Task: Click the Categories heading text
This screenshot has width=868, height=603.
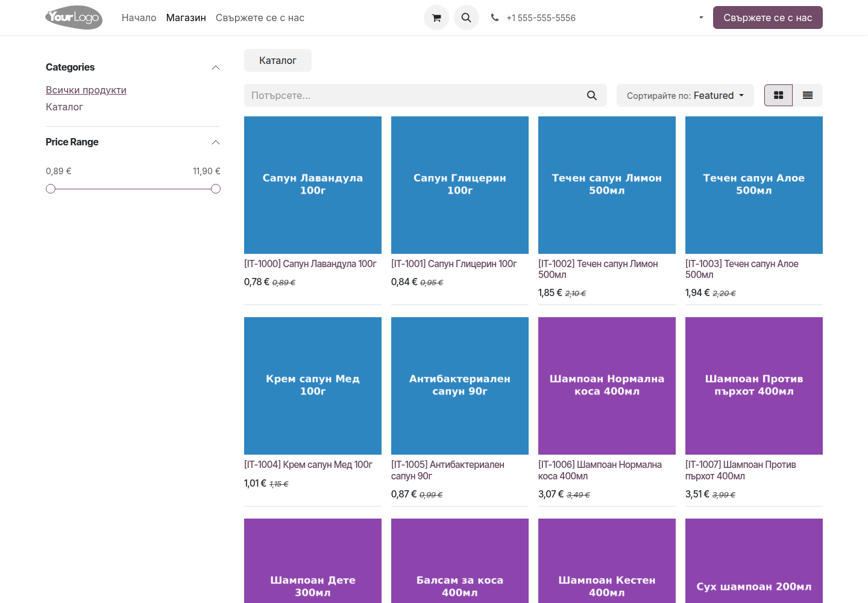Action: 70,67
